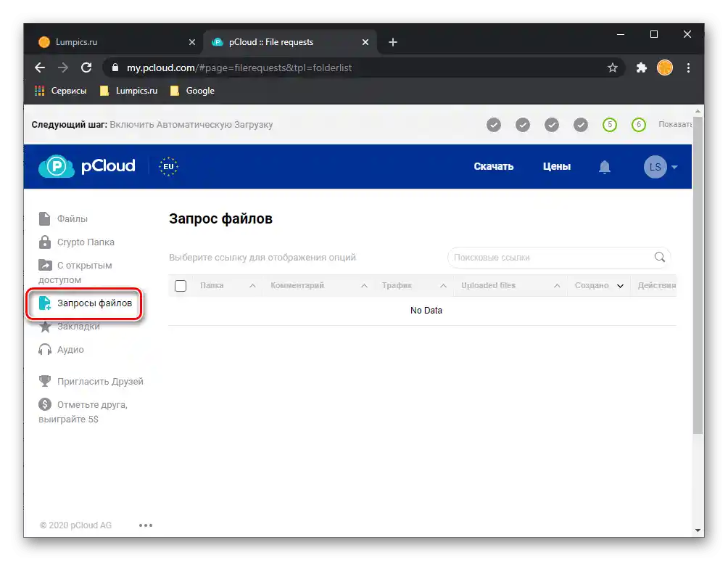Click the dollar coin icon

click(x=45, y=404)
